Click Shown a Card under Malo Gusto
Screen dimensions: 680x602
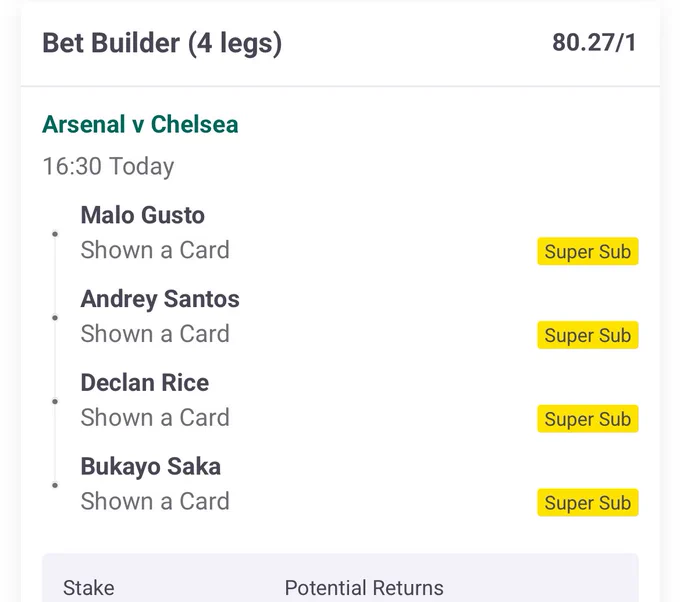click(155, 250)
